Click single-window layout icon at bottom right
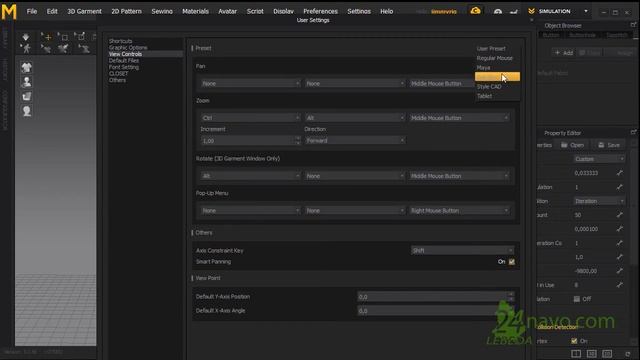This screenshot has width=640, height=360. pos(576,353)
